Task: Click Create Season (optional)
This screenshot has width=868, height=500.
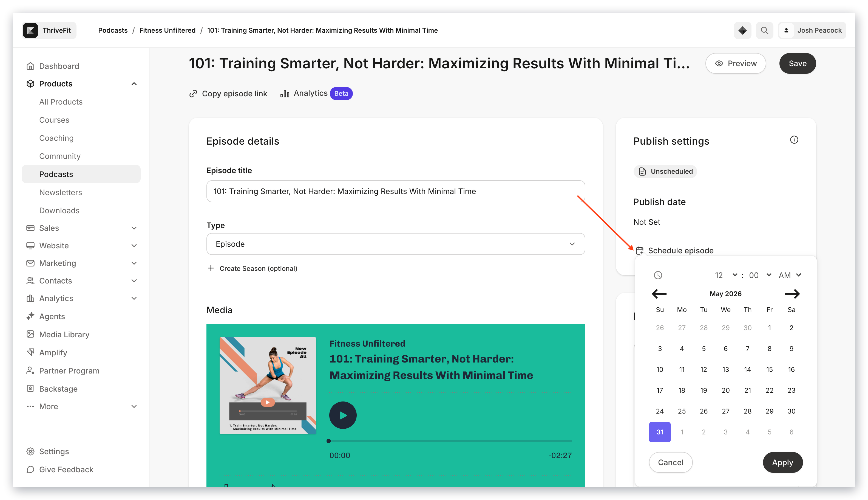Action: tap(252, 269)
